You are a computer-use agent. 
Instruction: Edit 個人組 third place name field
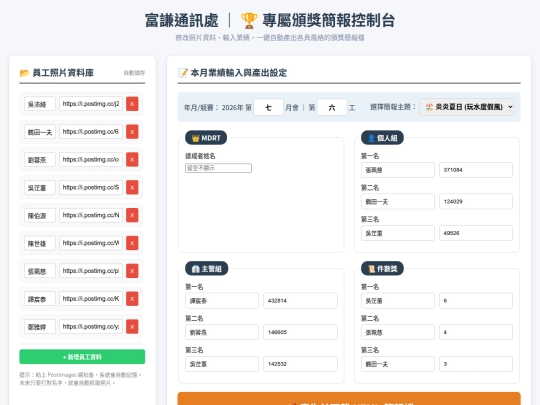(x=398, y=233)
